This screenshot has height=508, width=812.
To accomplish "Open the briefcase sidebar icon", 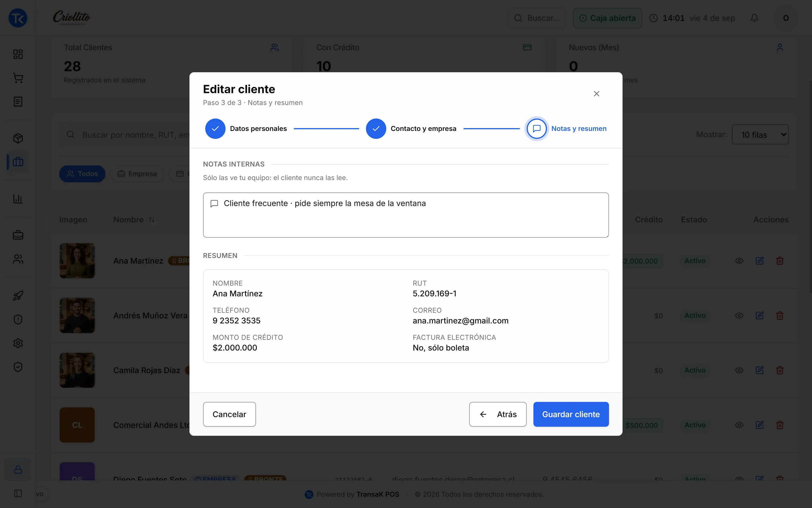I will click(x=18, y=235).
